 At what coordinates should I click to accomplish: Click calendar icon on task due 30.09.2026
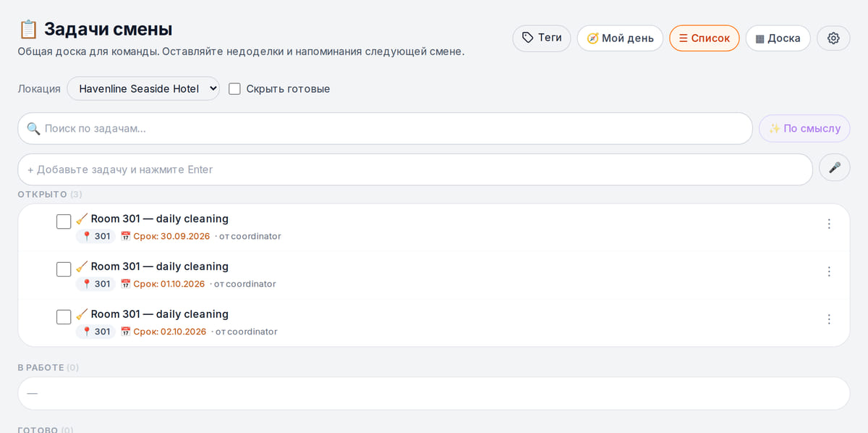[125, 236]
